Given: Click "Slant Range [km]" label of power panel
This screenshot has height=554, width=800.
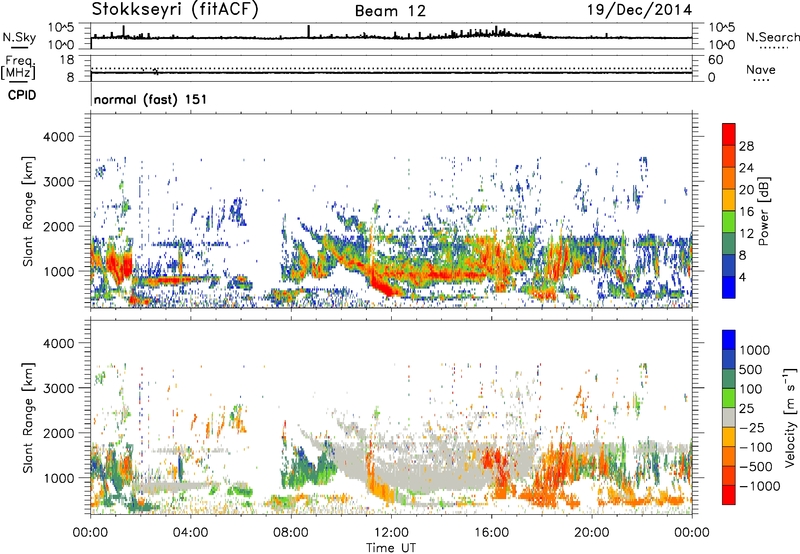Looking at the screenshot, I should tap(28, 211).
